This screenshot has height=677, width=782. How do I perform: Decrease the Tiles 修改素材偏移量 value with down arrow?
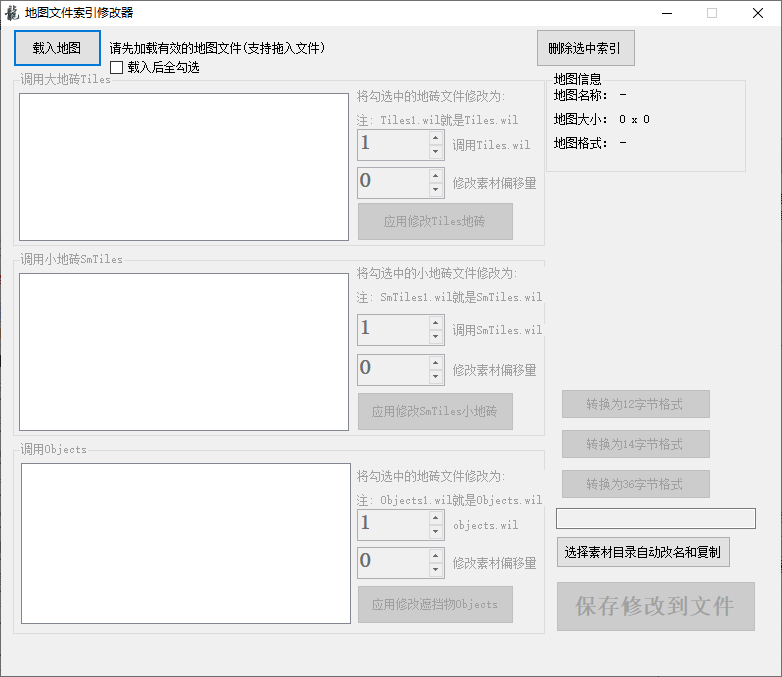coord(436,190)
